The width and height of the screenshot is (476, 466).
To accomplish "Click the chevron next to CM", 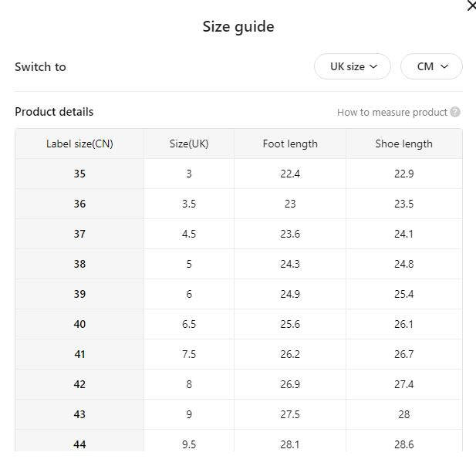I will click(444, 66).
